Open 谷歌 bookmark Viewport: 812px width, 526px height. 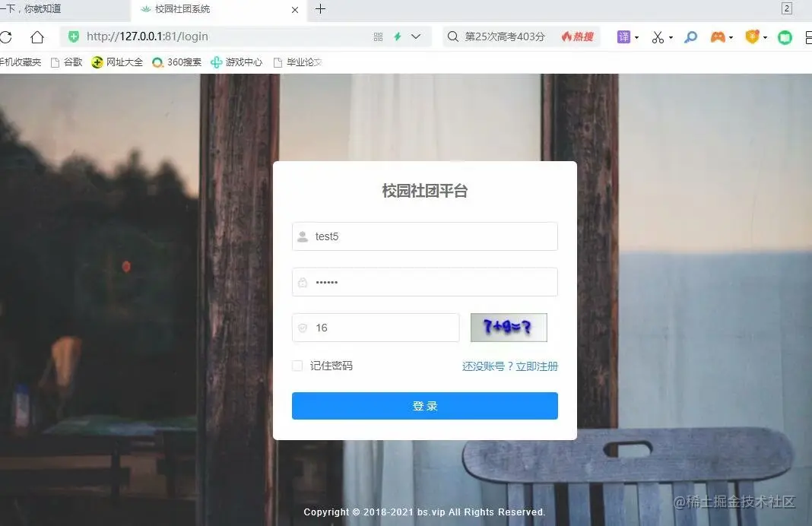(x=67, y=62)
